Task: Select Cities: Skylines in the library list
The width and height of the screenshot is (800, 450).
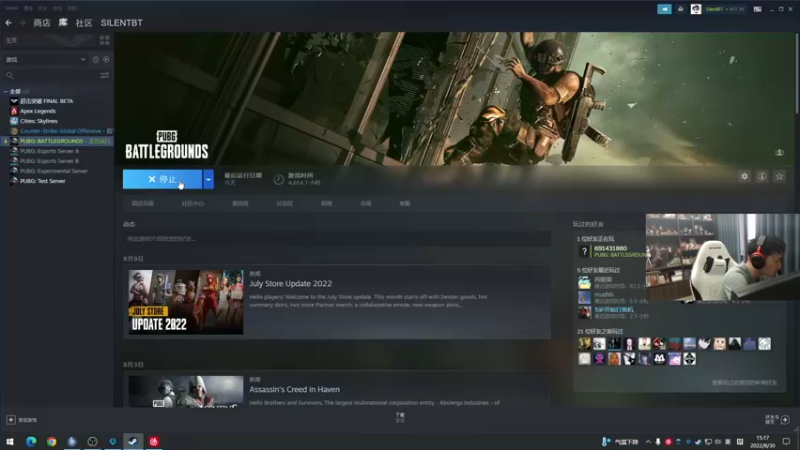Action: (x=39, y=121)
